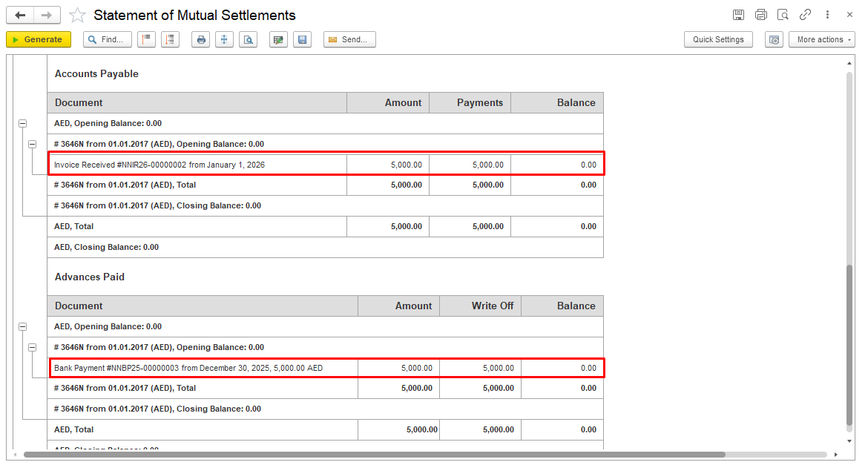Click the Accounts Payable section heading
The image size is (868, 465).
pos(96,73)
